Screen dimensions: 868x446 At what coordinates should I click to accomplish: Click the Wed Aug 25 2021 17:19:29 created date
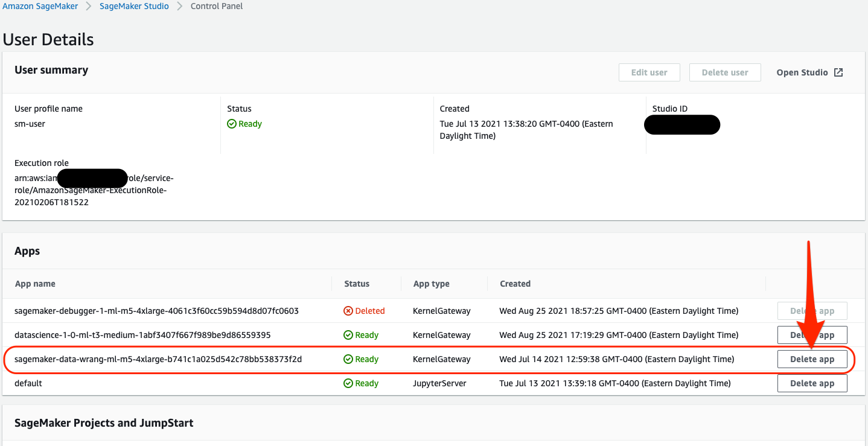[x=619, y=335]
